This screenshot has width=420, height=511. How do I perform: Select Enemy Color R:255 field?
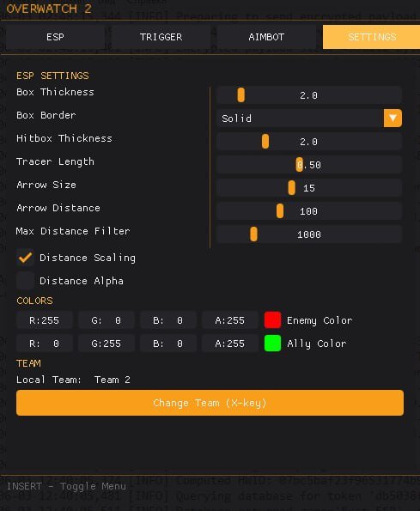coord(45,320)
